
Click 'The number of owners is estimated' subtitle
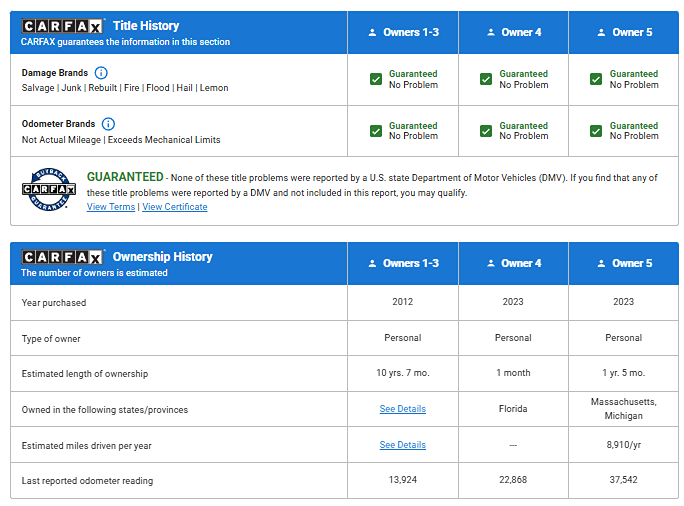click(x=94, y=273)
